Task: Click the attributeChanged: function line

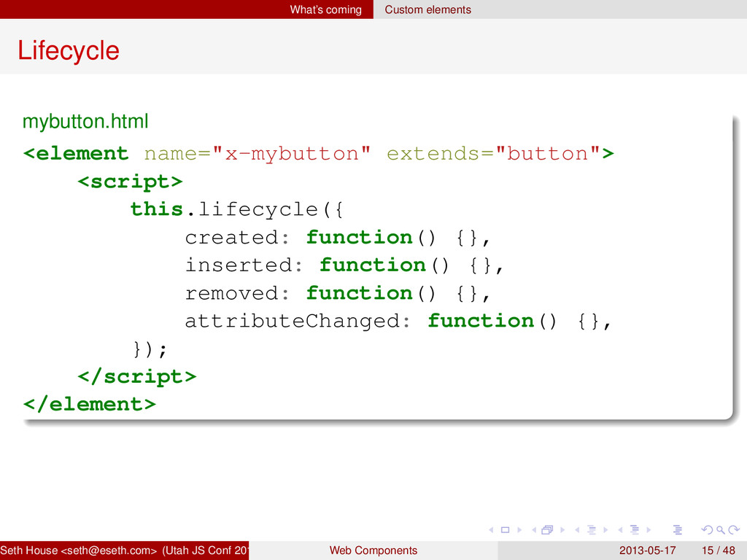Action: [x=398, y=321]
